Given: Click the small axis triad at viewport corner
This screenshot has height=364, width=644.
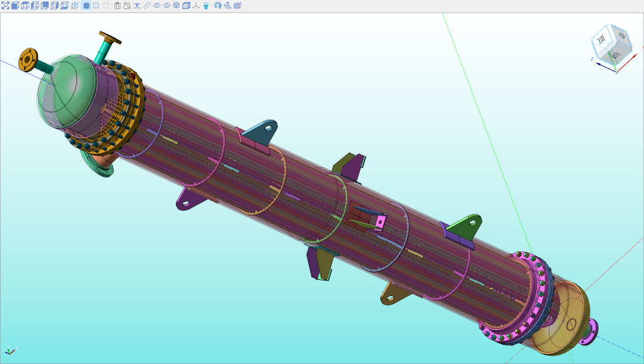Looking at the screenshot, I should tap(10, 350).
